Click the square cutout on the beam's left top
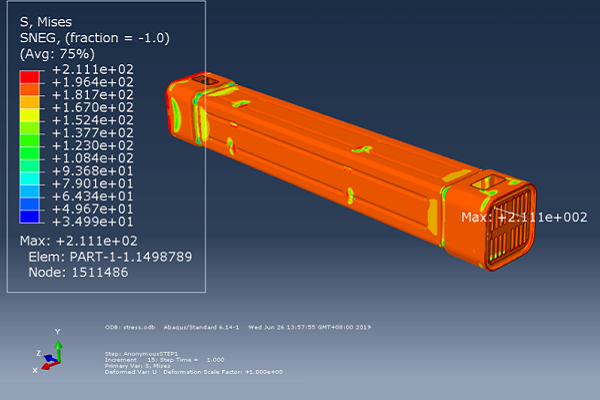This screenshot has height=400, width=600. [x=208, y=80]
